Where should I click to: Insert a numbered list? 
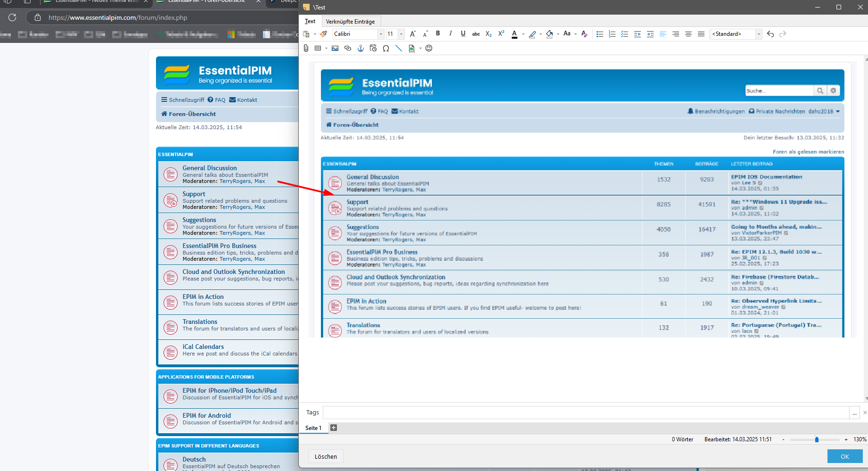pyautogui.click(x=612, y=34)
